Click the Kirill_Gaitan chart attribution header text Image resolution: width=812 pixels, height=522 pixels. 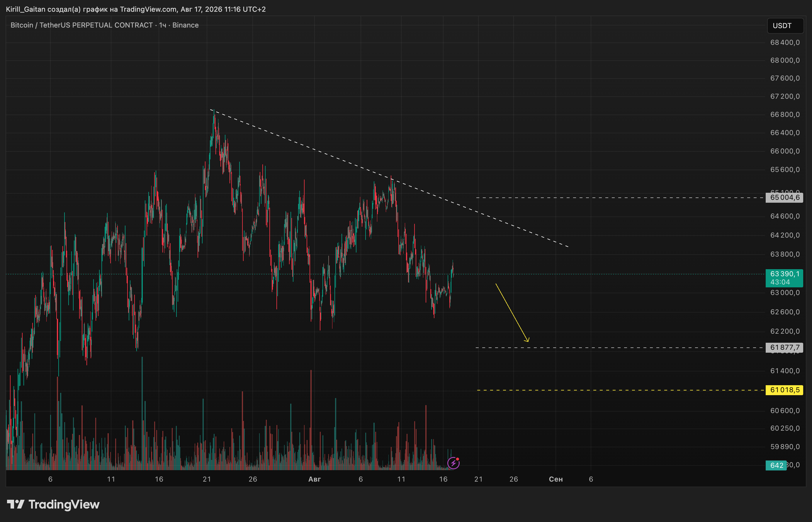[x=136, y=9]
